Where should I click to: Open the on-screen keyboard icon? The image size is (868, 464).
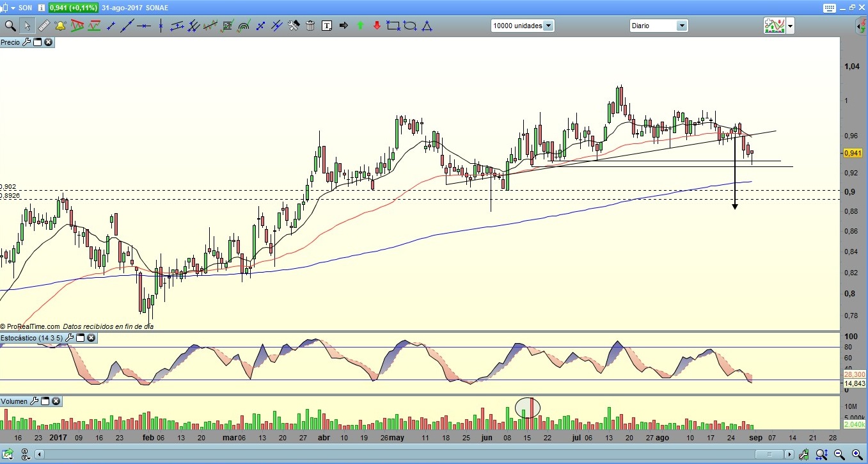click(x=830, y=8)
